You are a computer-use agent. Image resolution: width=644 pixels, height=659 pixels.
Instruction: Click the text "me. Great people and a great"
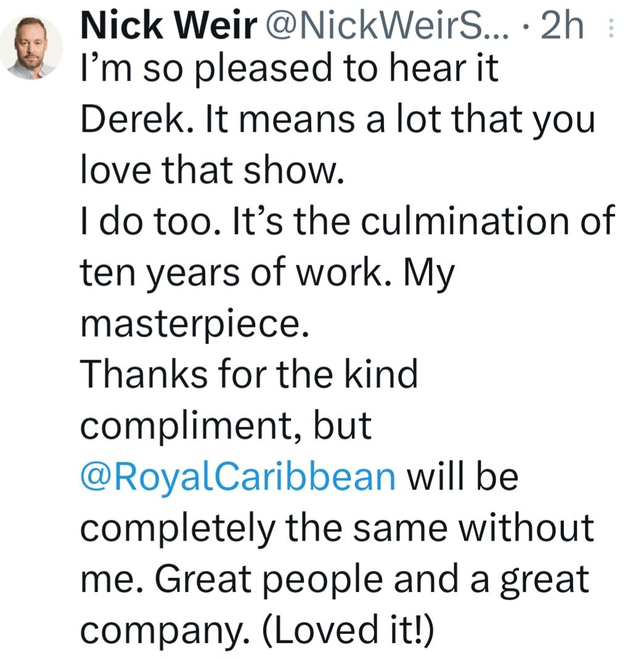335,580
